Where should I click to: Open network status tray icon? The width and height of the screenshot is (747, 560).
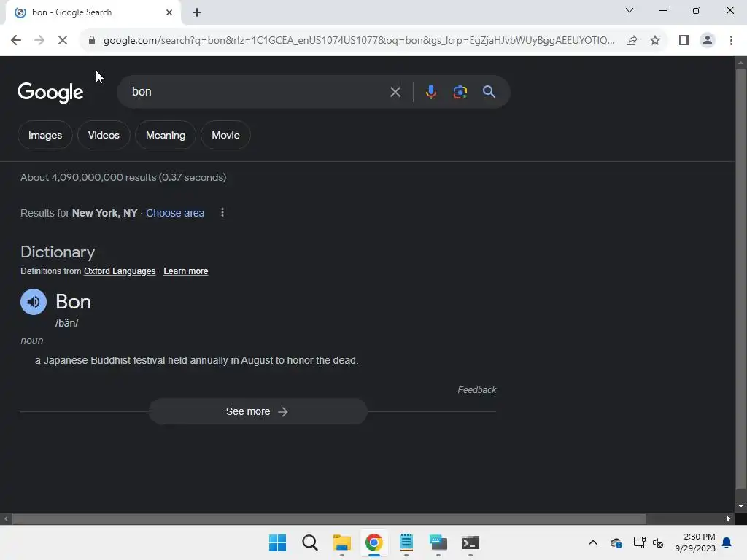pos(639,542)
